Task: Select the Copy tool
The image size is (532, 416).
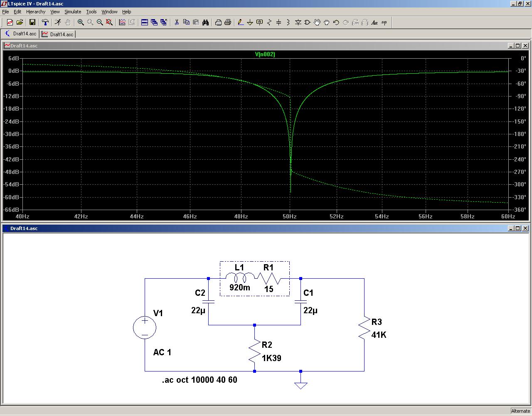Action: [x=186, y=22]
